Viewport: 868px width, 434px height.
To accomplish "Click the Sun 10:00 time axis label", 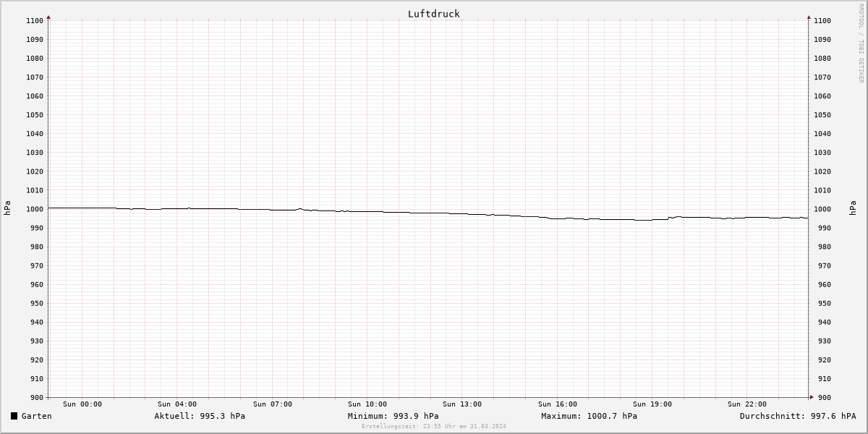I will 367,404.
